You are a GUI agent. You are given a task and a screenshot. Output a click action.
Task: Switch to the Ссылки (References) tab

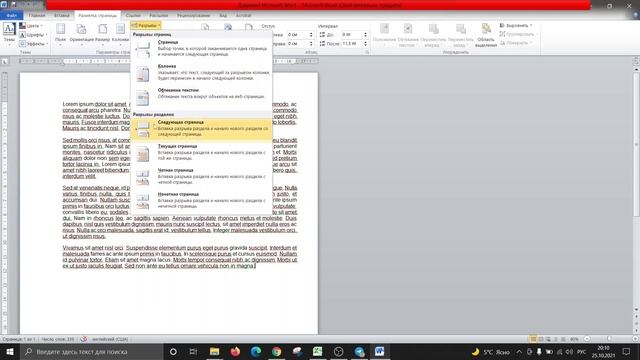point(133,15)
